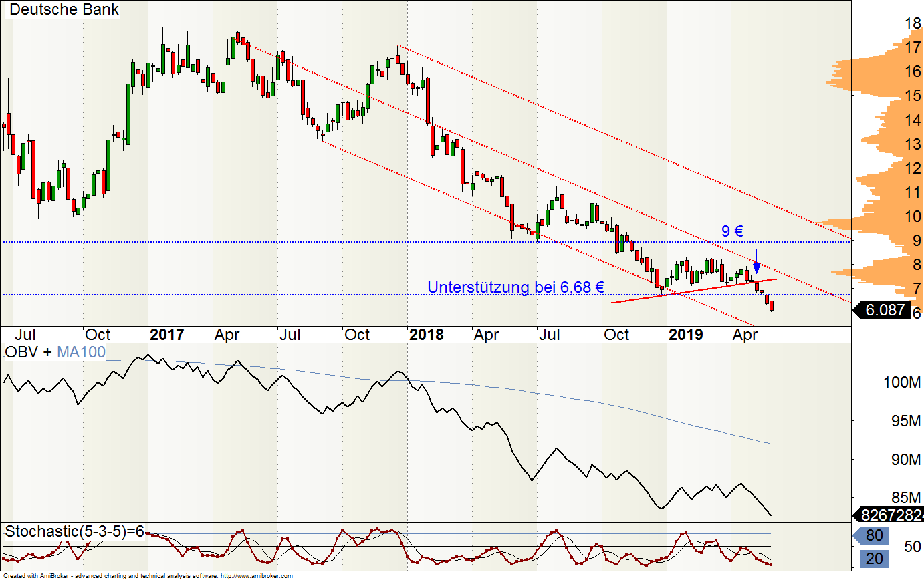Click the 2019 year label on time axis

pyautogui.click(x=685, y=334)
